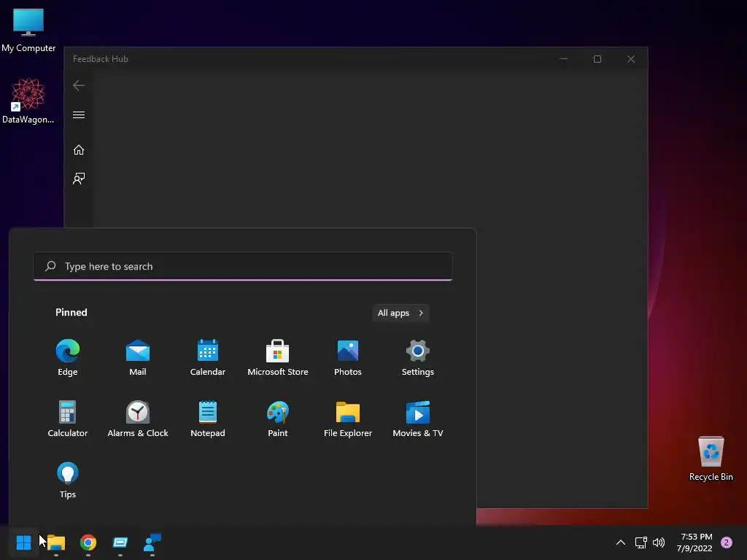Image resolution: width=747 pixels, height=560 pixels.
Task: Launch the Mail app in Start menu
Action: (x=138, y=357)
